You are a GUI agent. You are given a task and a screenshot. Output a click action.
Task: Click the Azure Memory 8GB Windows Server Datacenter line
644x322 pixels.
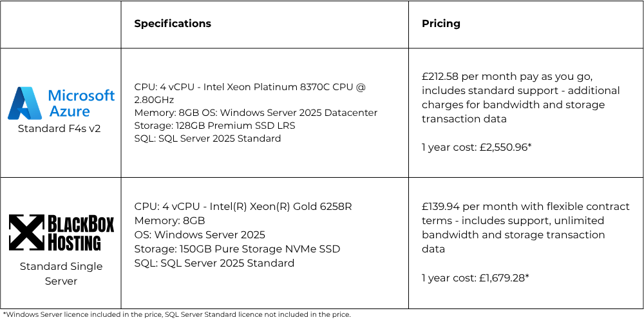tap(256, 113)
